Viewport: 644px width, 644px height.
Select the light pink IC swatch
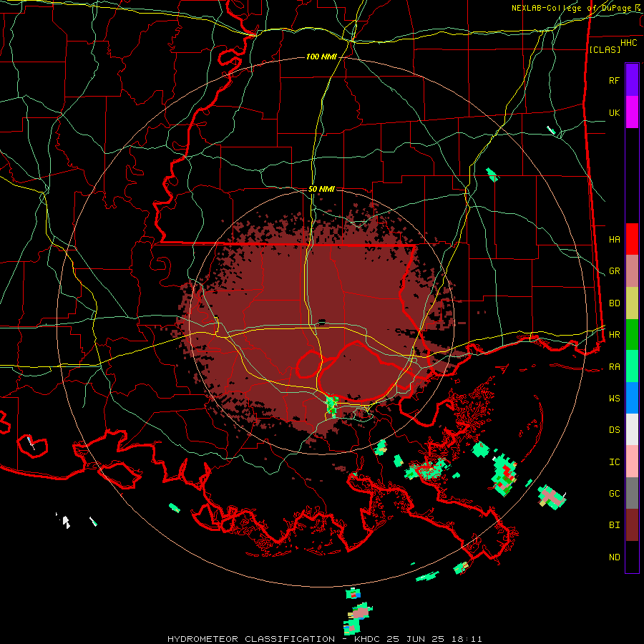click(x=632, y=462)
